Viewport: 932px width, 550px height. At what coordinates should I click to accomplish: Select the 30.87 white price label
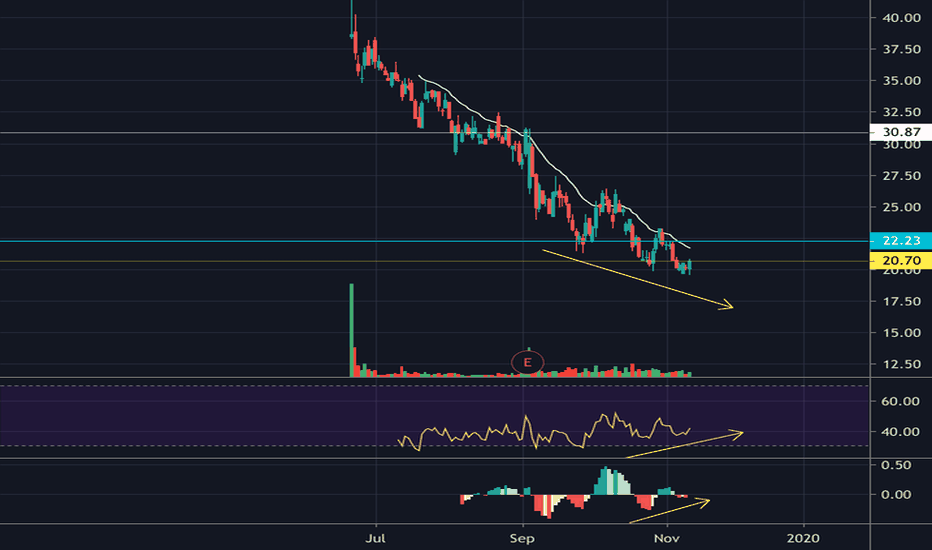pos(900,132)
